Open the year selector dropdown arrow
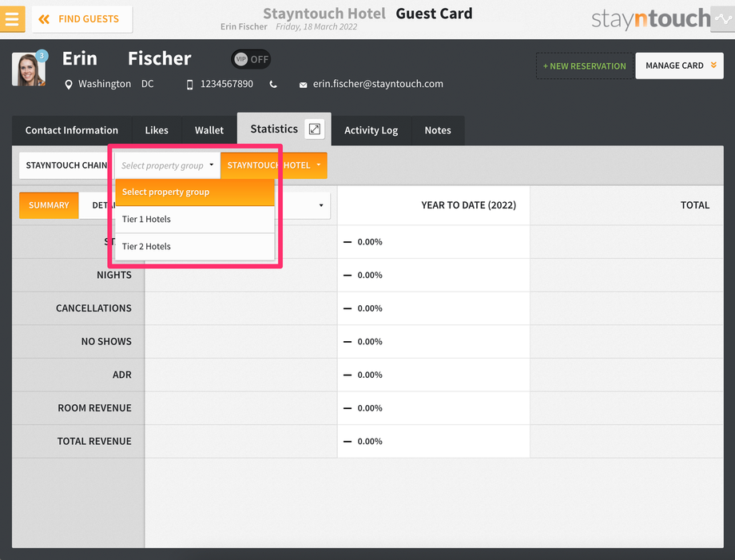735x560 pixels. [321, 205]
